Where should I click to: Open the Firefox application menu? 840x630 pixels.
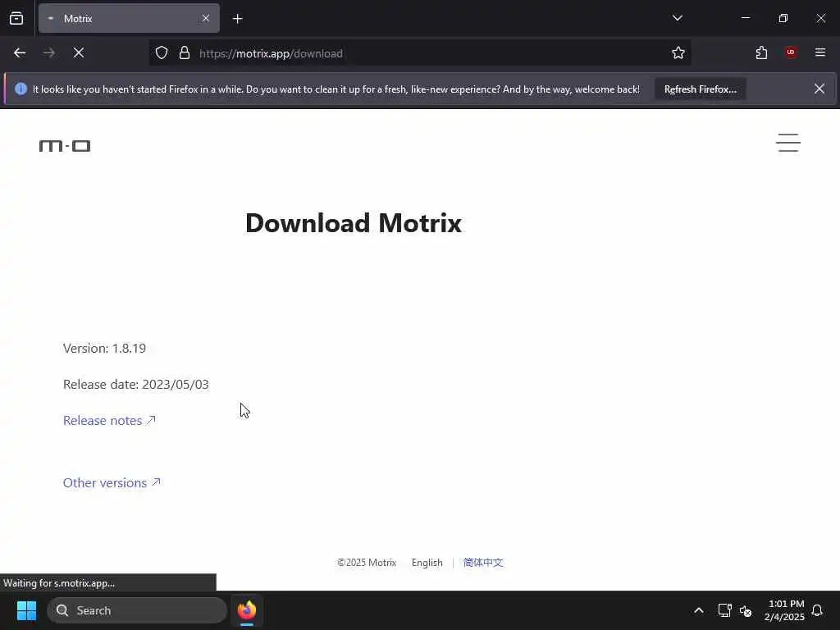click(819, 52)
